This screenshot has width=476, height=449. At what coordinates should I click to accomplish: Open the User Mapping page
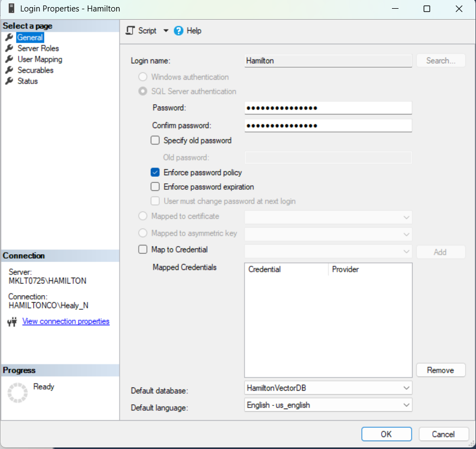(39, 59)
